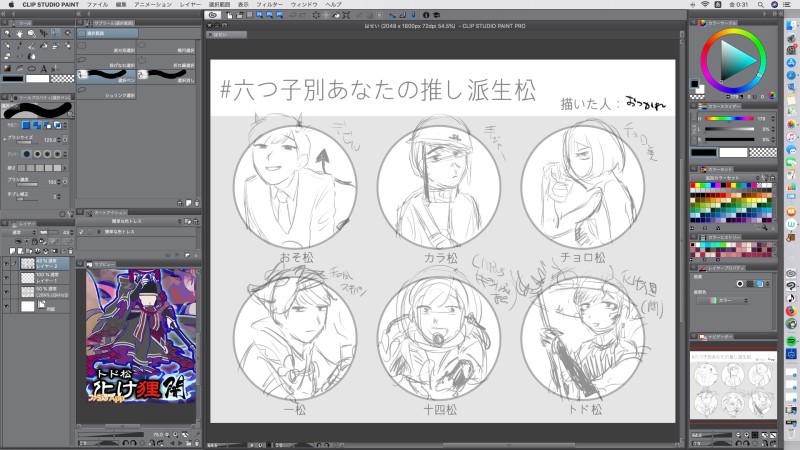Click the brush size value stepper arrows
800x450 pixels.
click(59, 139)
